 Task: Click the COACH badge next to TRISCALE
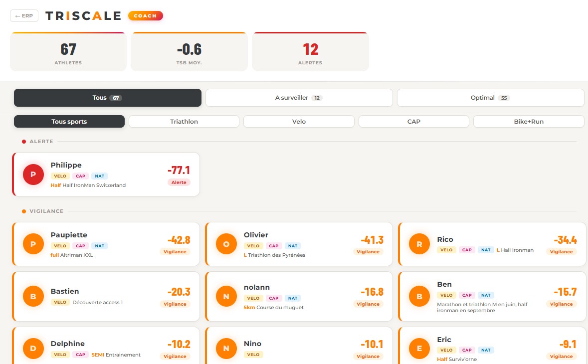[x=145, y=15]
